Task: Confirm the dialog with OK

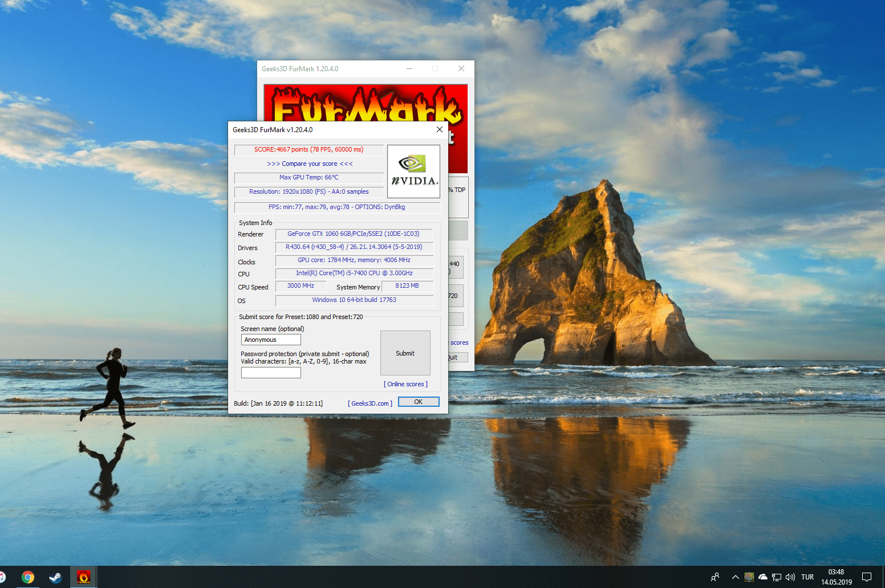Action: (x=419, y=402)
